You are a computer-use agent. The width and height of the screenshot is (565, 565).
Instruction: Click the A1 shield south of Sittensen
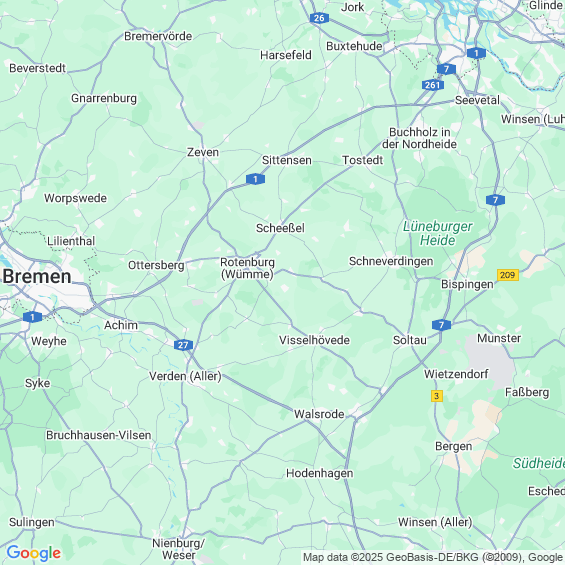[255, 179]
